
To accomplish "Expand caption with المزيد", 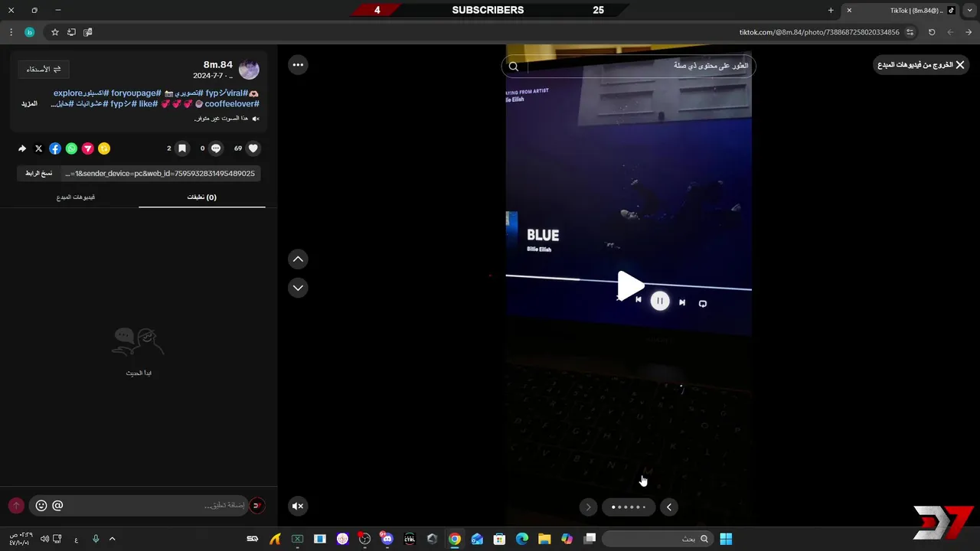I will 29,103.
